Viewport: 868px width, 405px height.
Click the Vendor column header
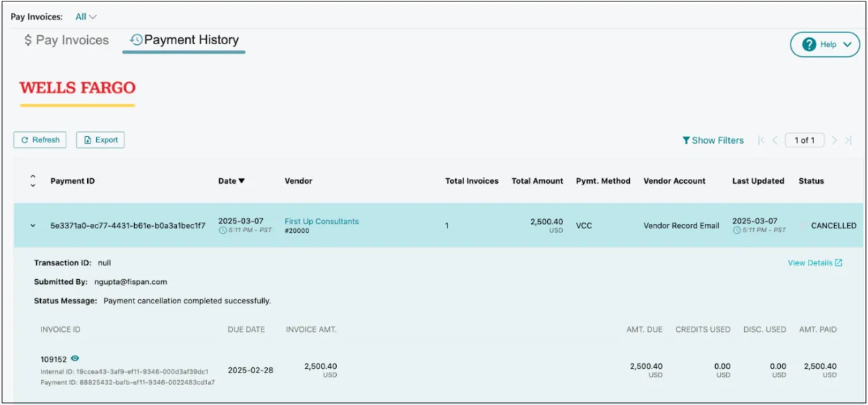click(x=299, y=181)
